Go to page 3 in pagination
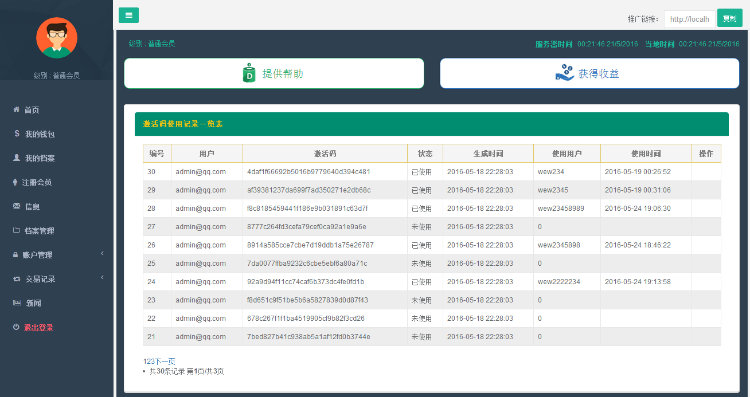This screenshot has width=750, height=397. tap(153, 362)
